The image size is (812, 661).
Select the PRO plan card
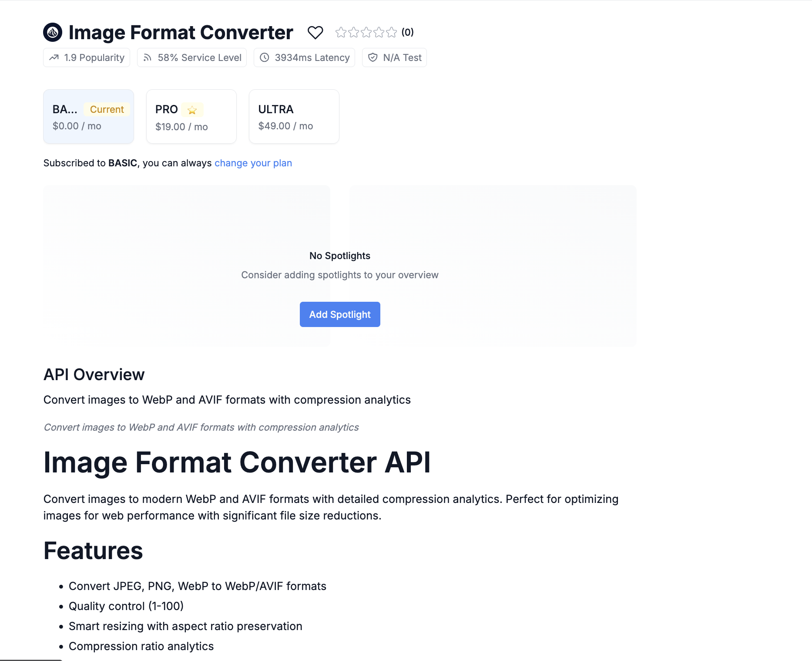[191, 116]
